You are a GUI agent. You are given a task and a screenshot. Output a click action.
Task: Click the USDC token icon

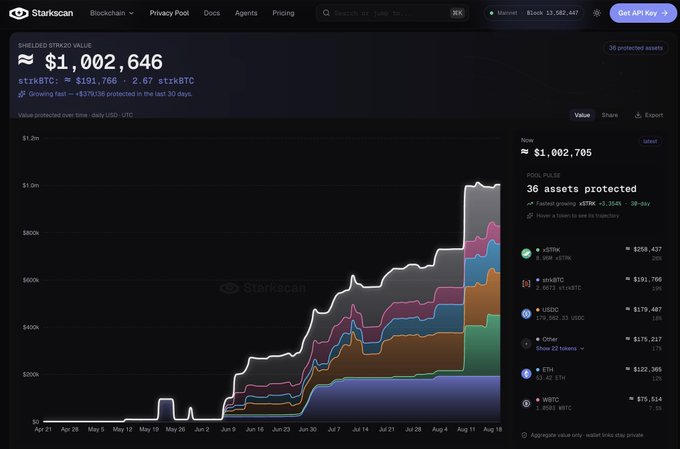pos(526,313)
